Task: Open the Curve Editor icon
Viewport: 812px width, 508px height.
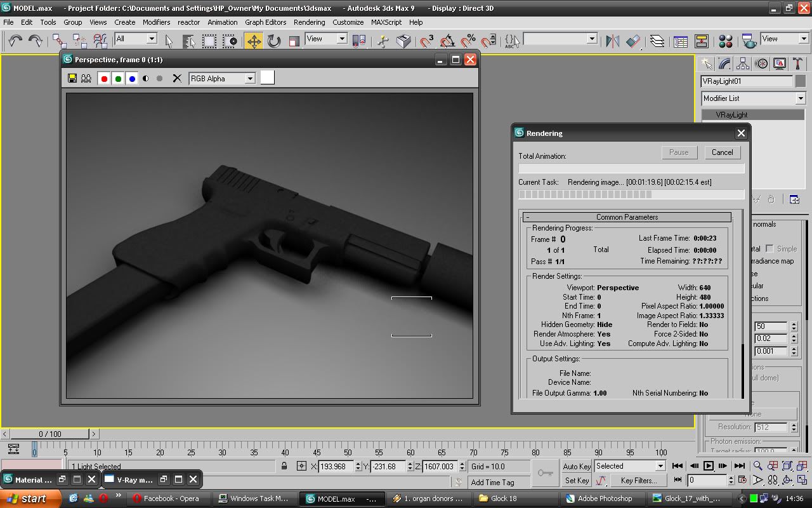Action: [x=681, y=41]
